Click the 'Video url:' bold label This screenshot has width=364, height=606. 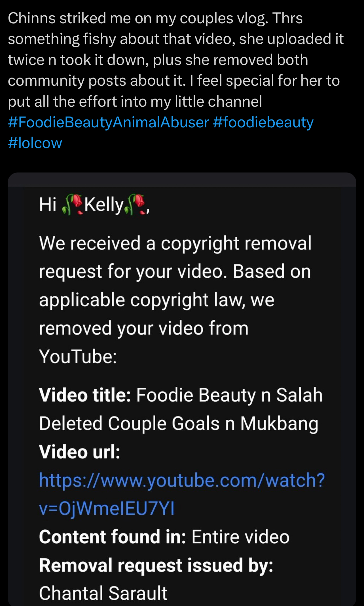coord(80,452)
